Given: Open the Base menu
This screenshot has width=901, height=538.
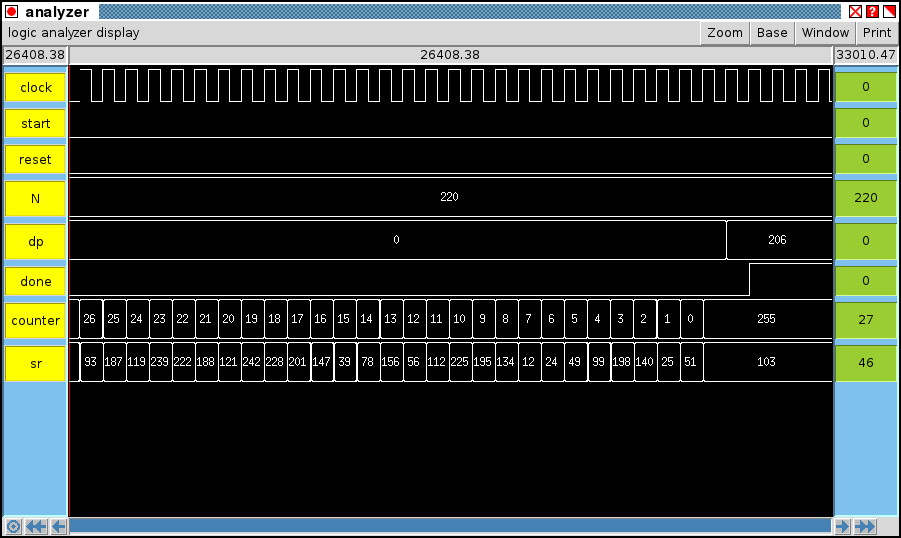Looking at the screenshot, I should point(772,33).
